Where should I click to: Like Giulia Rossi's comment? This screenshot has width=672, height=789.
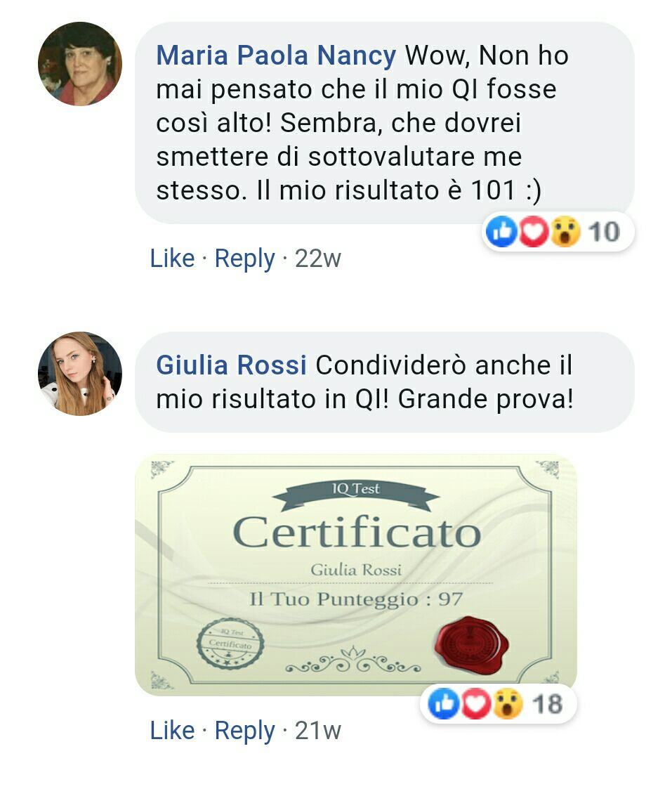pyautogui.click(x=172, y=730)
